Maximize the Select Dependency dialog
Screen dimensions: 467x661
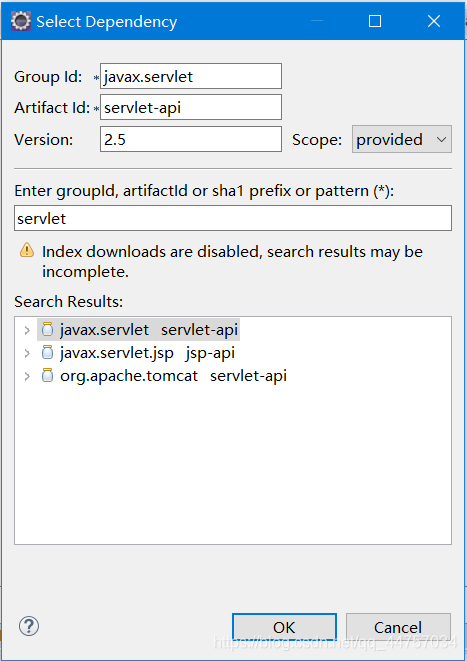[375, 21]
